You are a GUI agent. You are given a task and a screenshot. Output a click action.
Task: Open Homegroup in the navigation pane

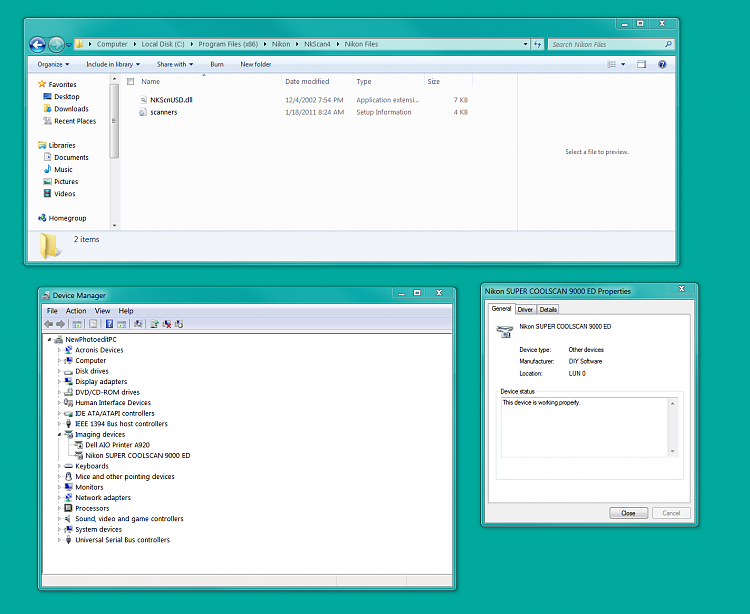pyautogui.click(x=67, y=218)
